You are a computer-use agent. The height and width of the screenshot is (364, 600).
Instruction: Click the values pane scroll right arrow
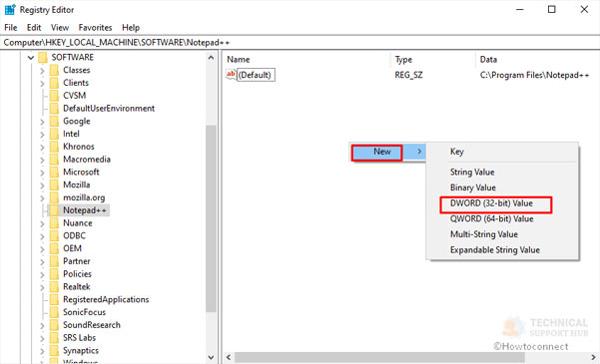pyautogui.click(x=594, y=357)
